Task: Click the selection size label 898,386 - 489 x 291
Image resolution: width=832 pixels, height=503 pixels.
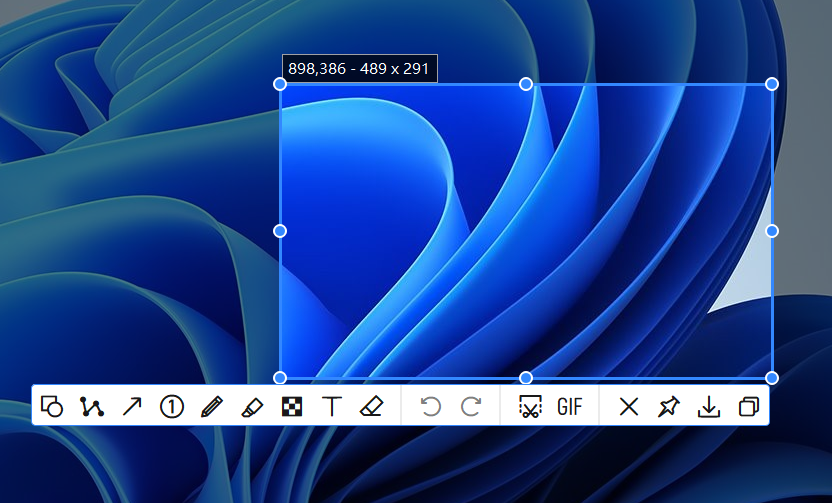Action: [359, 68]
